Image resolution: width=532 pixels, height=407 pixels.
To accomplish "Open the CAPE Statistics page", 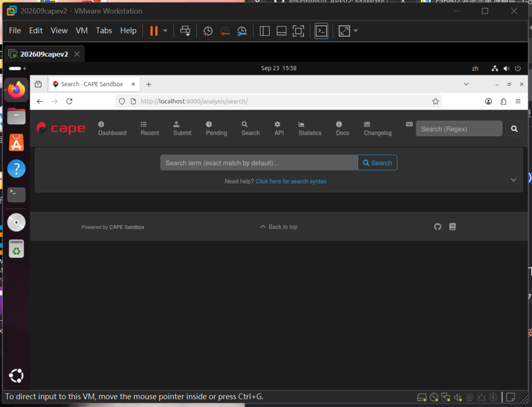I will 310,129.
